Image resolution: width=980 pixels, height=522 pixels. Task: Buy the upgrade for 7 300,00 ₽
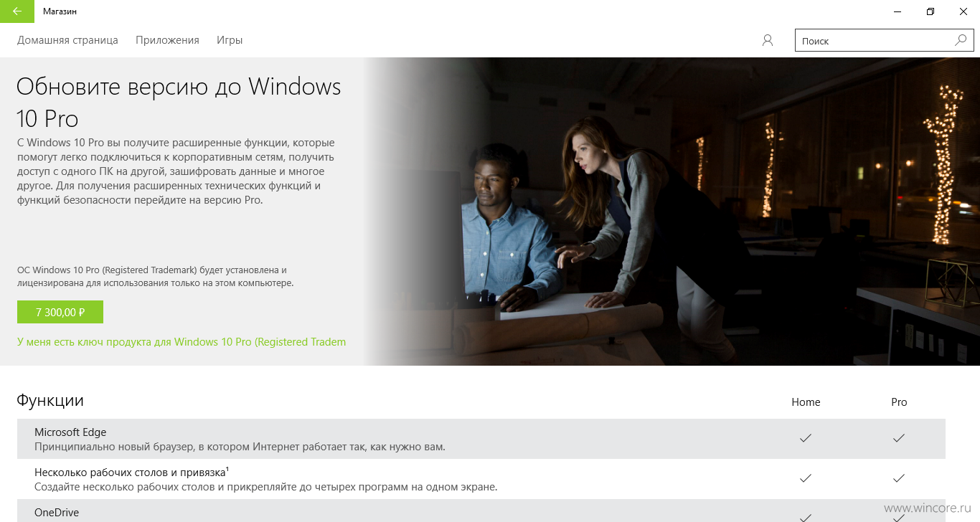[60, 312]
